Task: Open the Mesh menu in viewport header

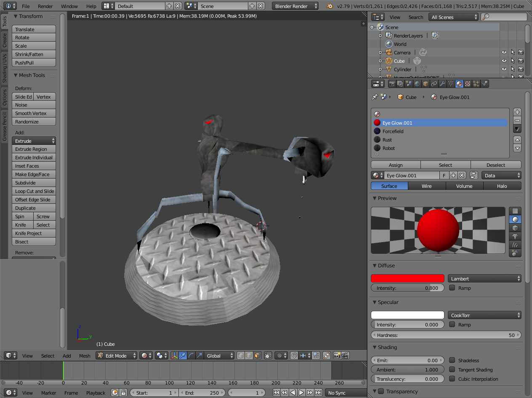Action: [x=85, y=355]
